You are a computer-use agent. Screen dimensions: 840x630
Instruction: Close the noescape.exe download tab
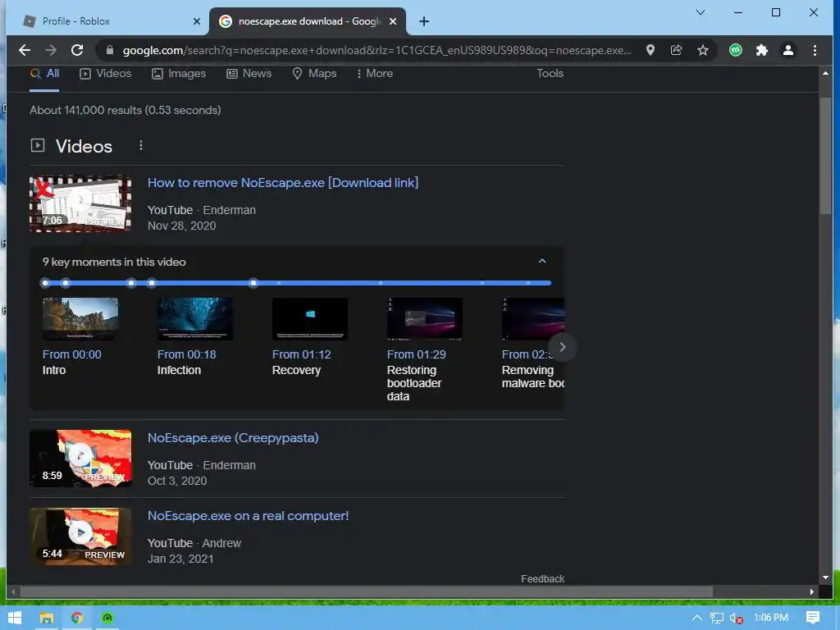[x=393, y=21]
